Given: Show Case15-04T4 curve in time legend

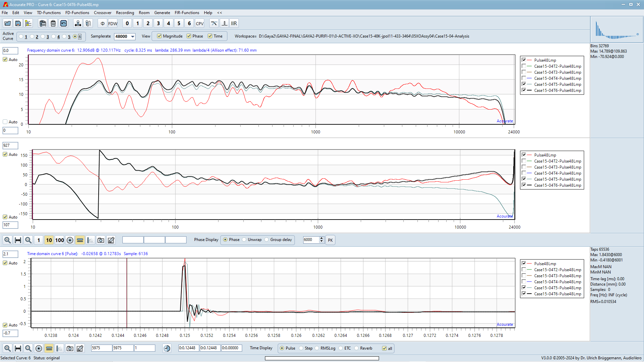Looking at the screenshot, I should [524, 282].
